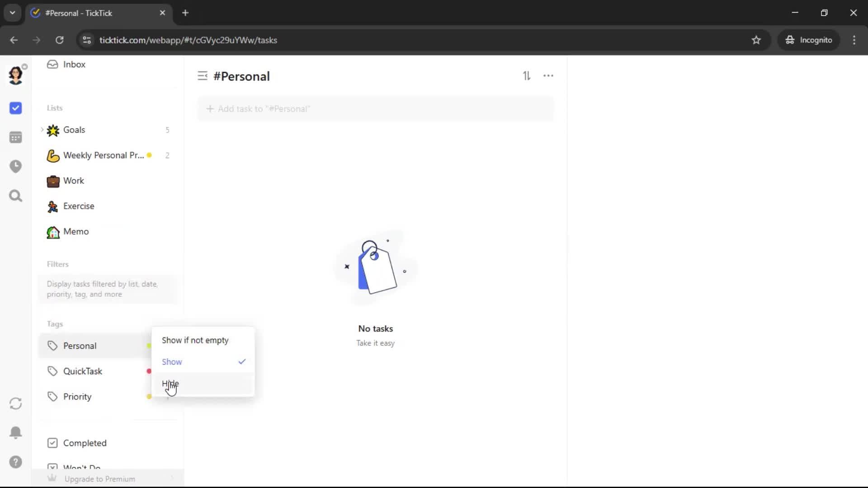Open the three-dot more options menu
This screenshot has height=488, width=868.
(x=548, y=76)
